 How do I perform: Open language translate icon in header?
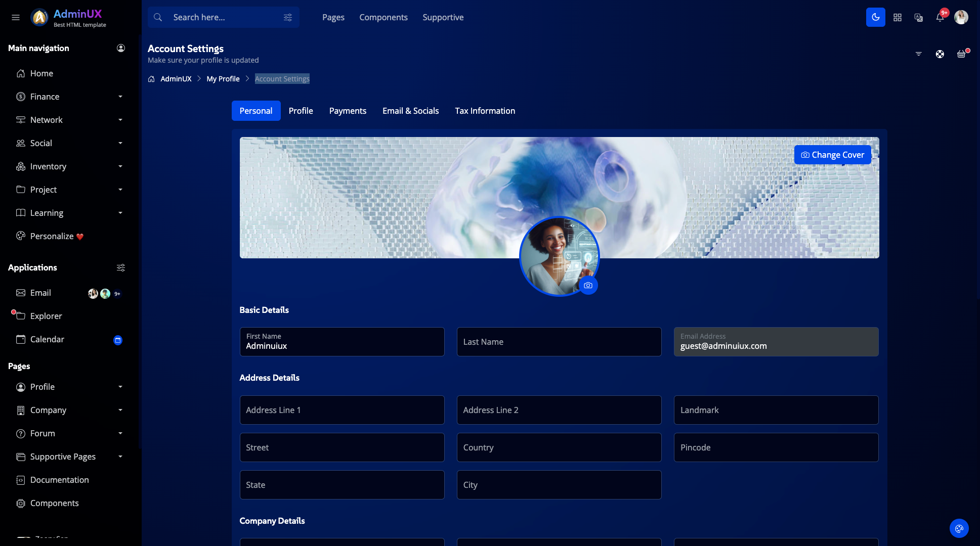click(x=919, y=17)
